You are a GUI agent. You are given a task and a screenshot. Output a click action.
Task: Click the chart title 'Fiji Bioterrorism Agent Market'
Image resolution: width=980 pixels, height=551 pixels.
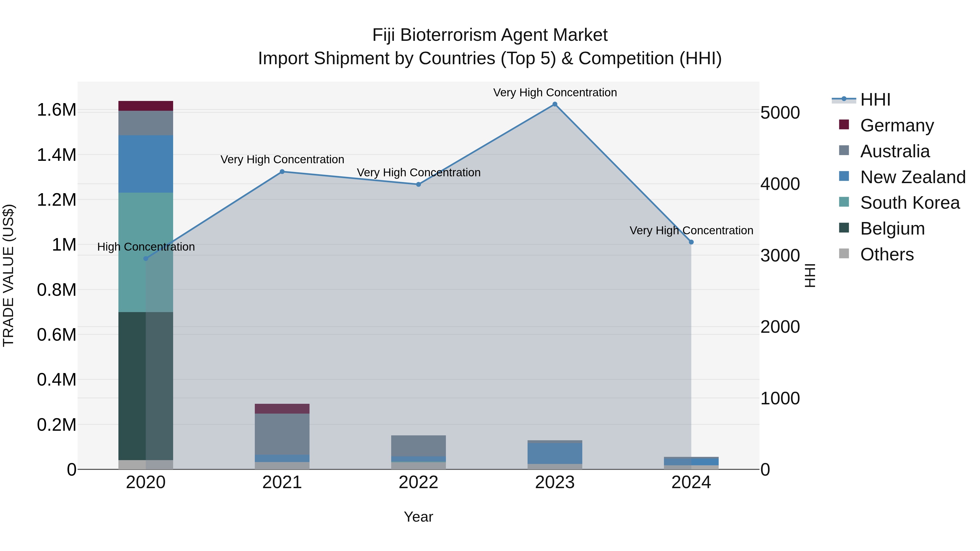(x=490, y=35)
